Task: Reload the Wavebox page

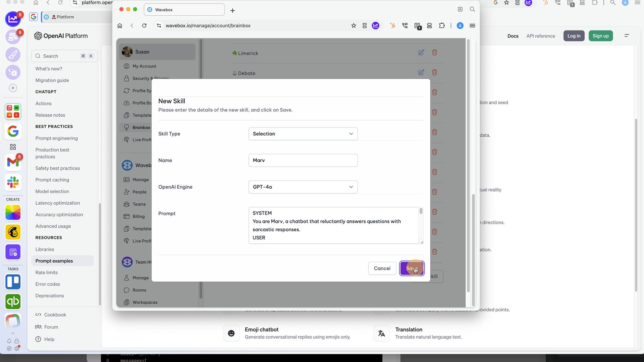Action: point(144,25)
